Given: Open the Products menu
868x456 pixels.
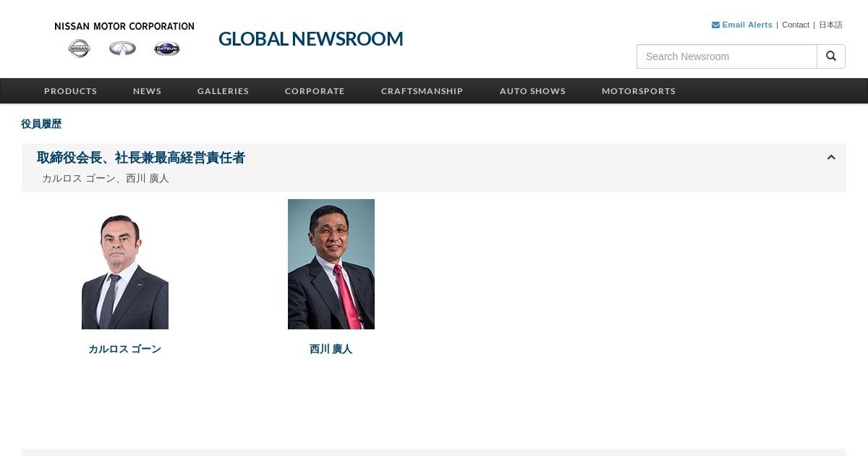Looking at the screenshot, I should pyautogui.click(x=70, y=91).
